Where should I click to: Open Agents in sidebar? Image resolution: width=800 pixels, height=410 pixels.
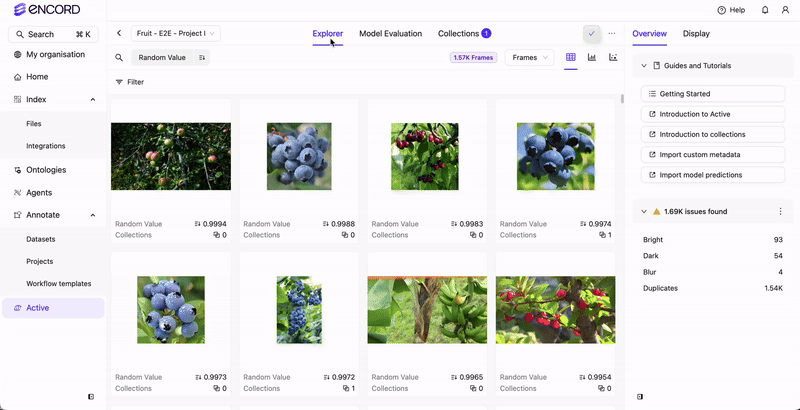(x=33, y=193)
